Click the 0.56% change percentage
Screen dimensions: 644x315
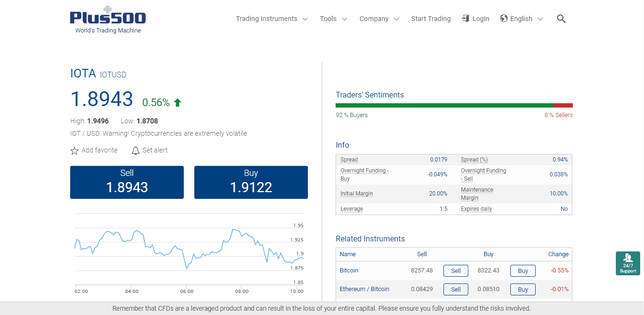156,102
